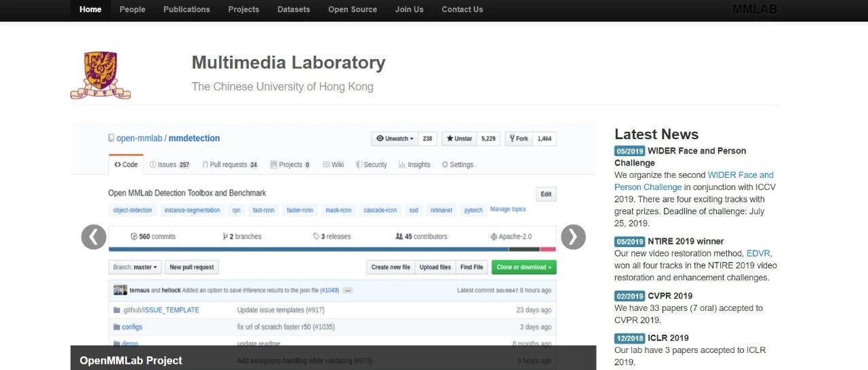868x370 pixels.
Task: Follow the WIDER Face and Person Challenge link
Action: click(x=694, y=181)
